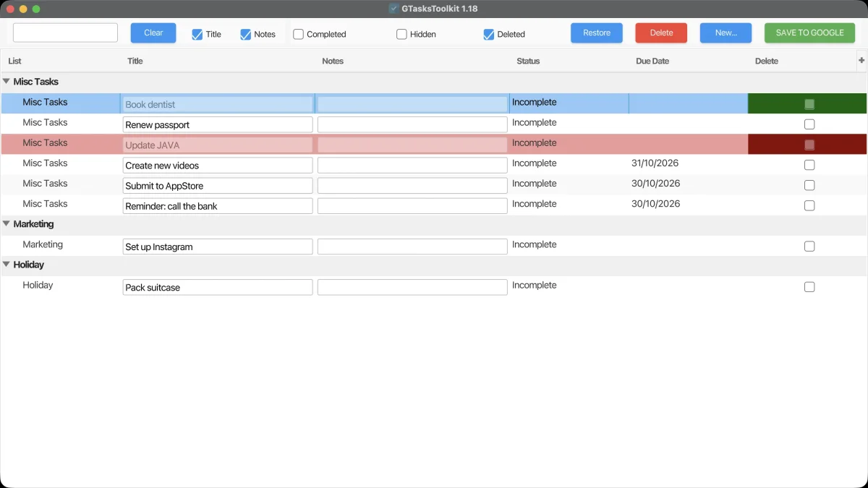Collapse the Holiday group
The height and width of the screenshot is (488, 868).
point(7,265)
